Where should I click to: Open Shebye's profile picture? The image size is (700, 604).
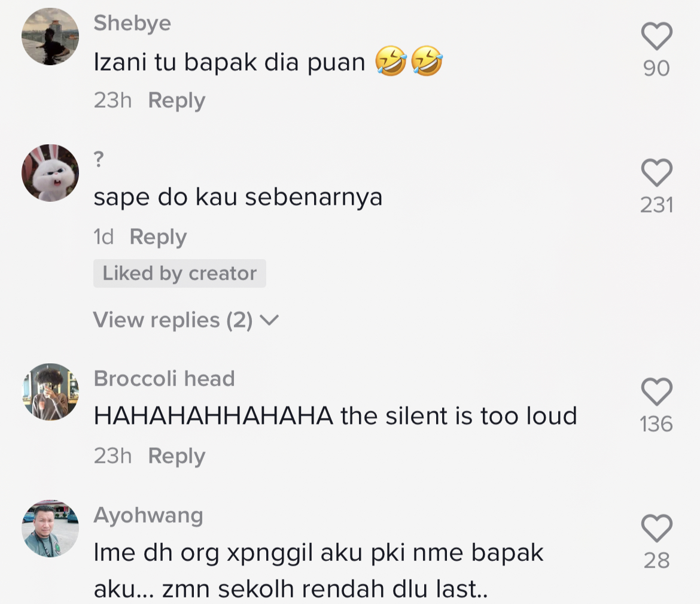[x=50, y=37]
